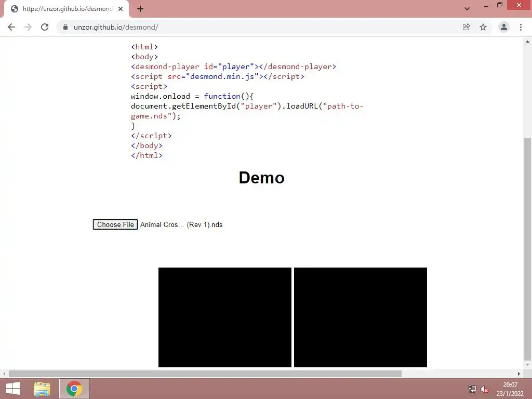532x399 pixels.
Task: Click the closing </html> tag line
Action: pyautogui.click(x=147, y=155)
